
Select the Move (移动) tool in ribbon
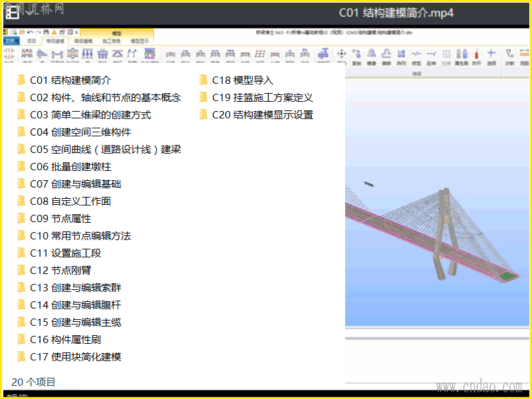pyautogui.click(x=341, y=54)
